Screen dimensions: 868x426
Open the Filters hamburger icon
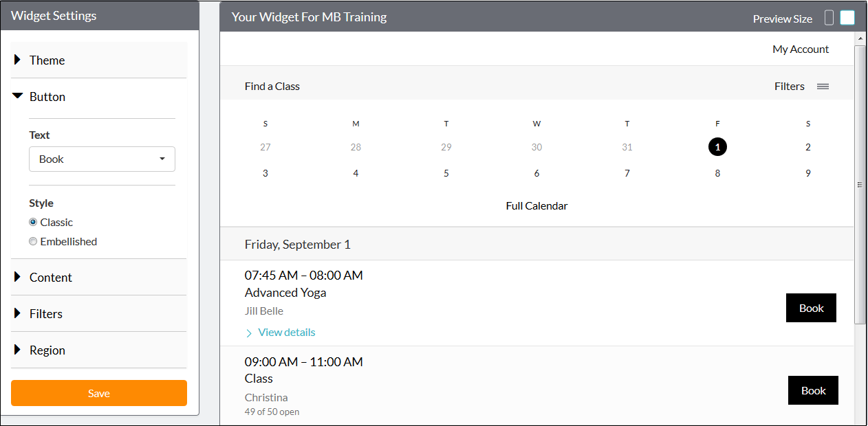(x=823, y=86)
